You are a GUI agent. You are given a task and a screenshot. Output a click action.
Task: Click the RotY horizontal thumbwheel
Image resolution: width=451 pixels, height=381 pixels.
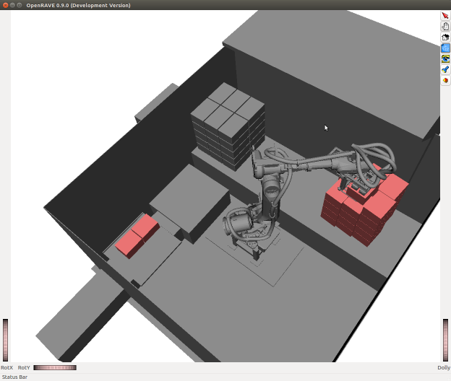pyautogui.click(x=55, y=367)
